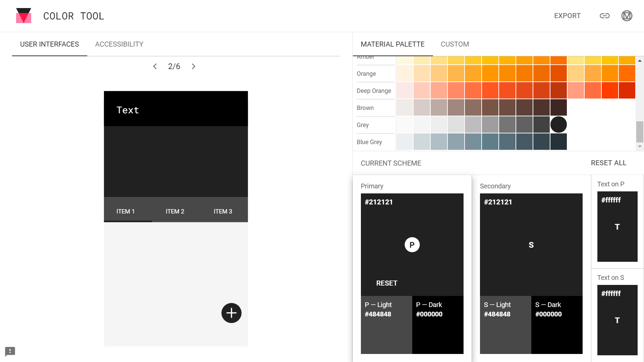Image resolution: width=644 pixels, height=362 pixels.
Task: Switch to the ACCESSIBILITY tab
Action: pos(119,44)
